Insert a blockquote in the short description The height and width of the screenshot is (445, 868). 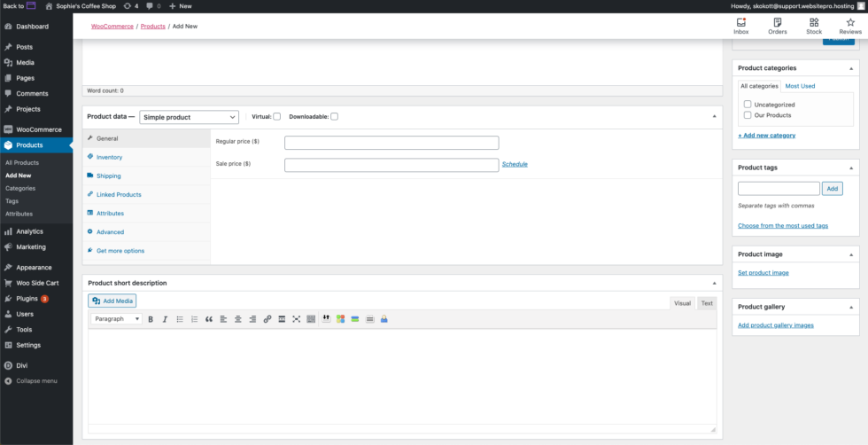point(209,319)
